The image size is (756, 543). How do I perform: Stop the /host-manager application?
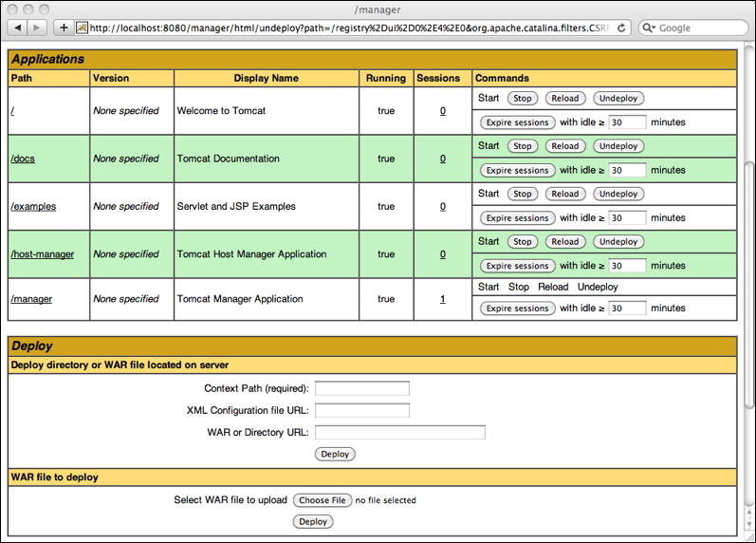(522, 242)
